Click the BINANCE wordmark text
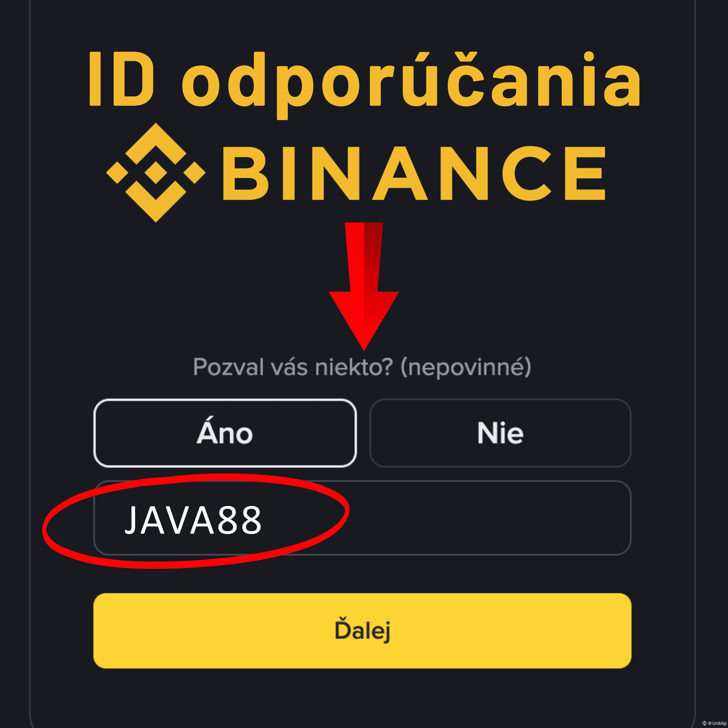Screen dimensions: 728x728 click(414, 173)
